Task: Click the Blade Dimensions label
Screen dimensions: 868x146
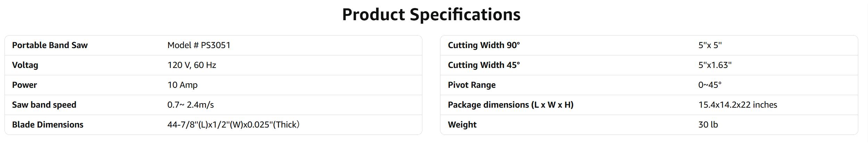Action: pyautogui.click(x=48, y=125)
